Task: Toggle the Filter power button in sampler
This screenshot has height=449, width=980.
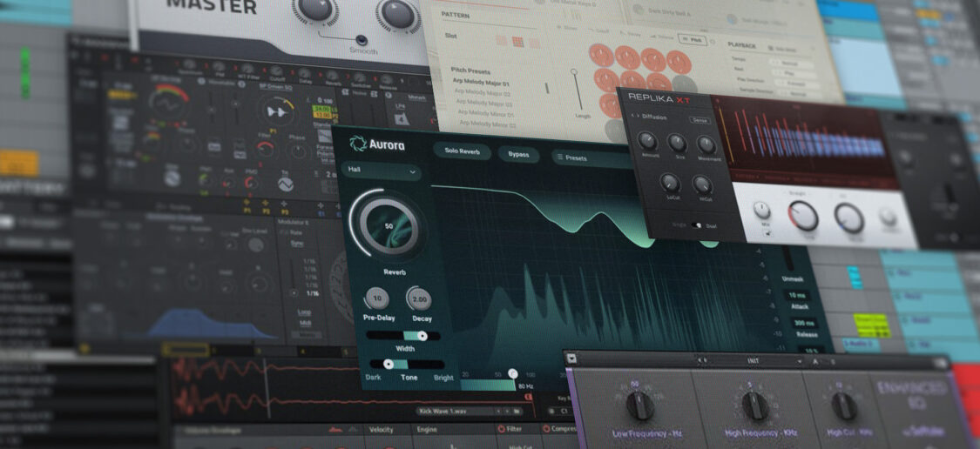Action: 501,429
